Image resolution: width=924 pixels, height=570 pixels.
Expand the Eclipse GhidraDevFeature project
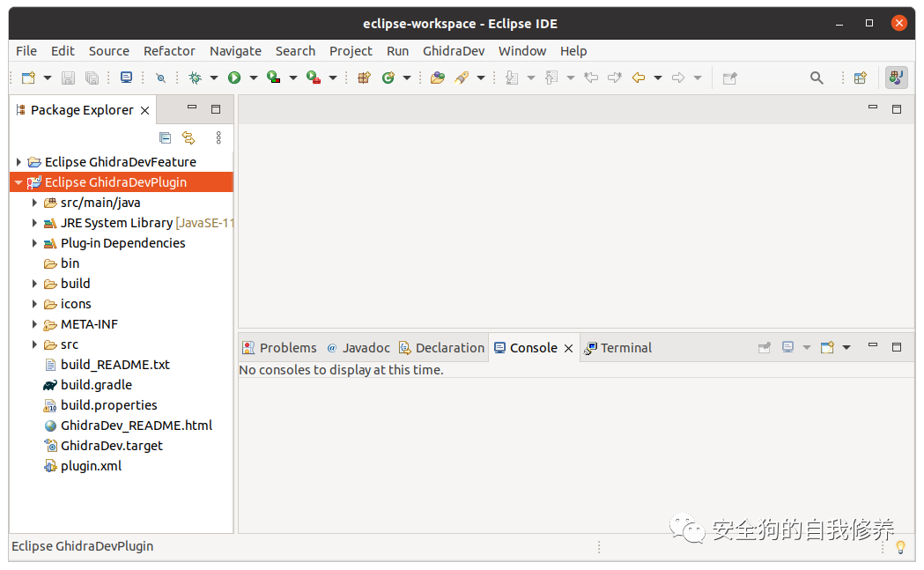pos(18,162)
